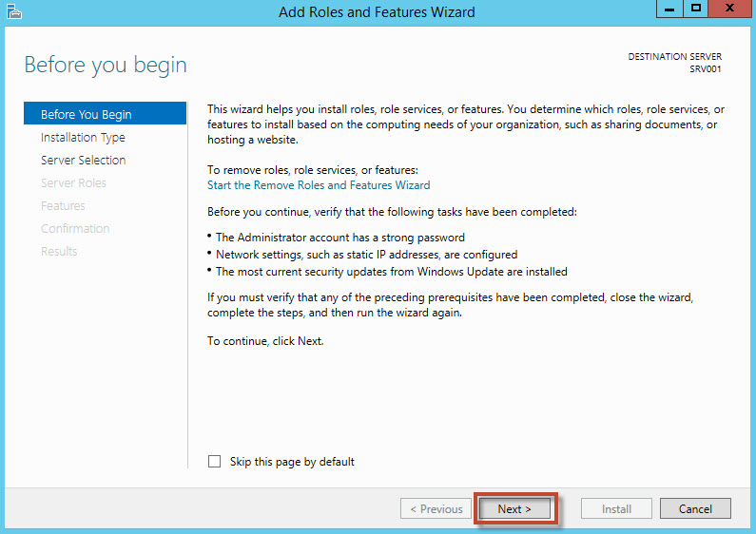Open the Server Selection step
The image size is (756, 534).
coord(83,161)
